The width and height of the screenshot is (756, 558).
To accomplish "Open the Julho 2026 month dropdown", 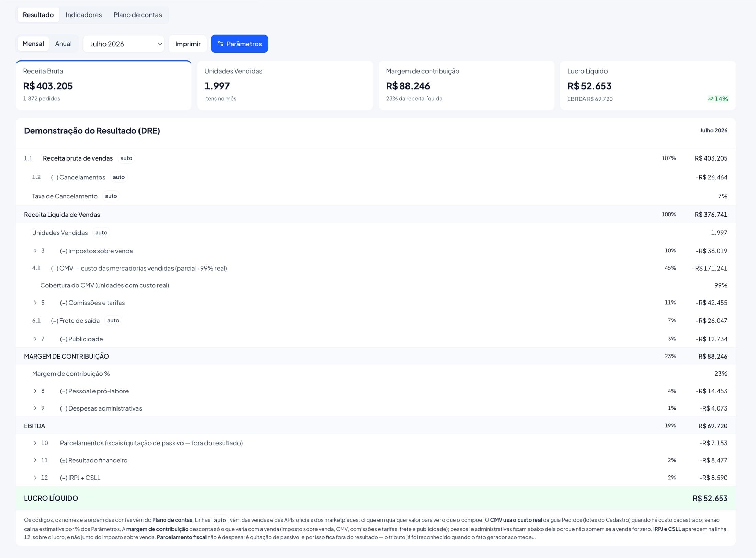I will (x=124, y=44).
